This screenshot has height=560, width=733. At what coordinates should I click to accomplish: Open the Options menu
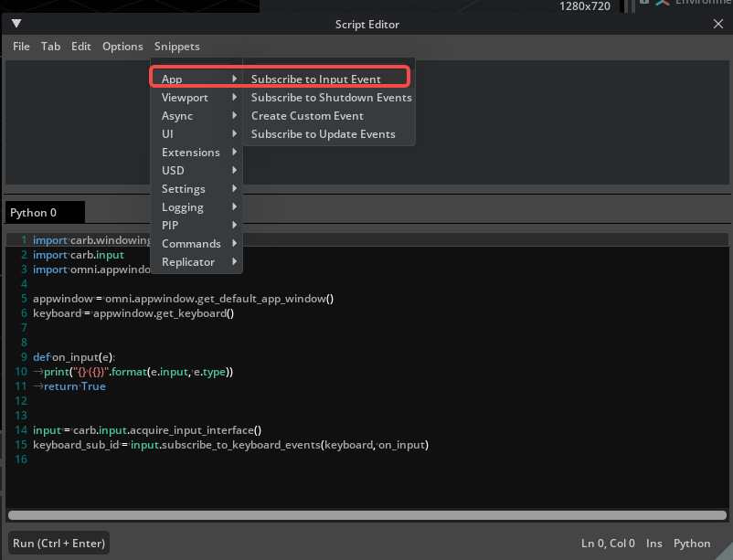122,47
